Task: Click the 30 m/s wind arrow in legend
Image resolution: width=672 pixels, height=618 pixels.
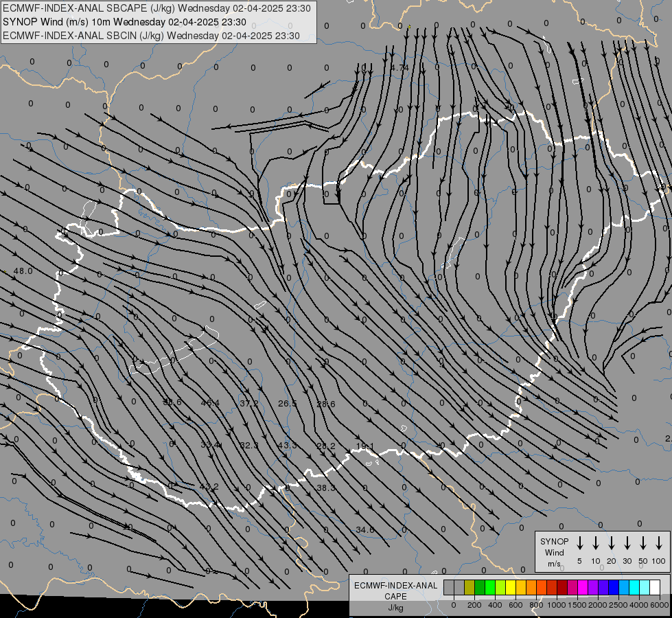Action: tap(627, 543)
